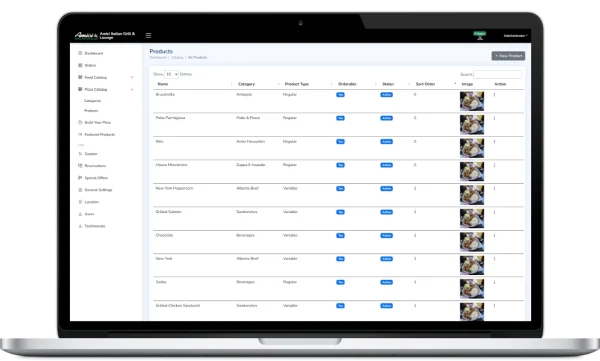Click the notification icon with green badge
Viewport: 600px width, 361px height.
tap(480, 36)
